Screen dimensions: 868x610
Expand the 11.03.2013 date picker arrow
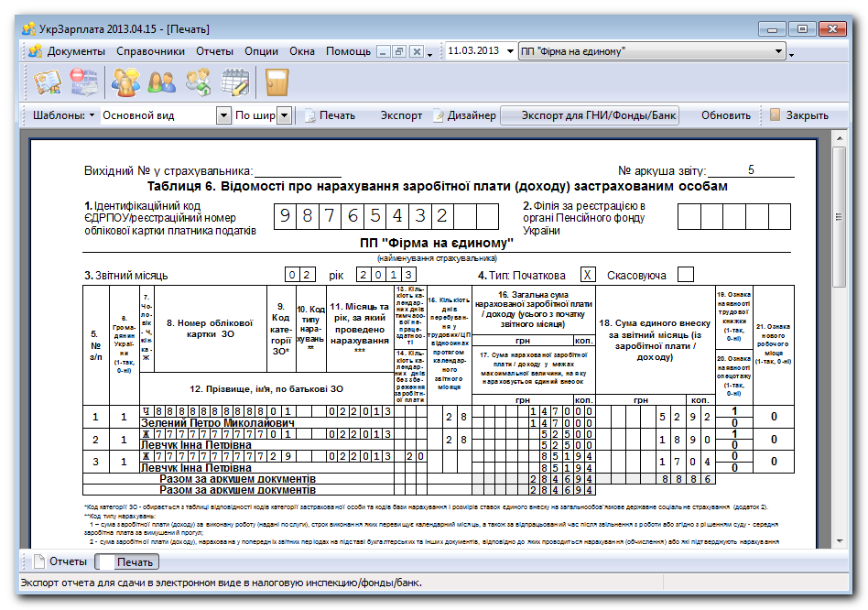pyautogui.click(x=510, y=51)
